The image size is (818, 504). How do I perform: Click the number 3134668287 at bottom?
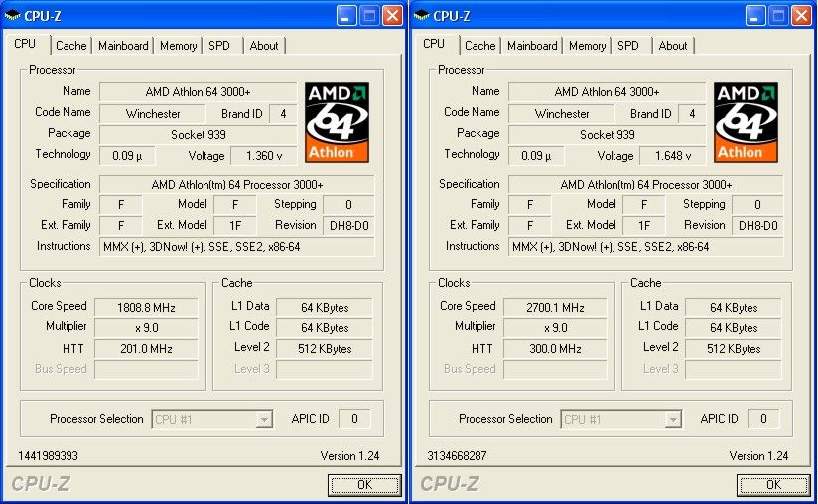pos(457,456)
